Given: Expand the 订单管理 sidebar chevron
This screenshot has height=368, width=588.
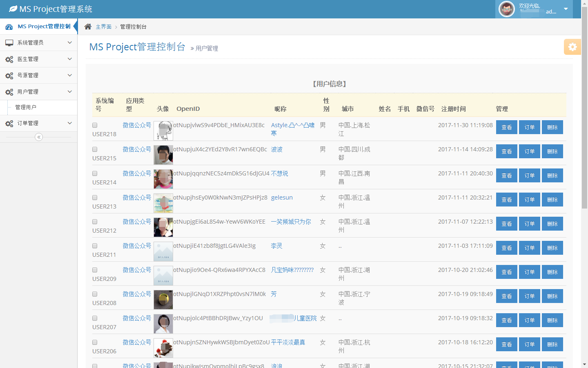Looking at the screenshot, I should pos(70,123).
